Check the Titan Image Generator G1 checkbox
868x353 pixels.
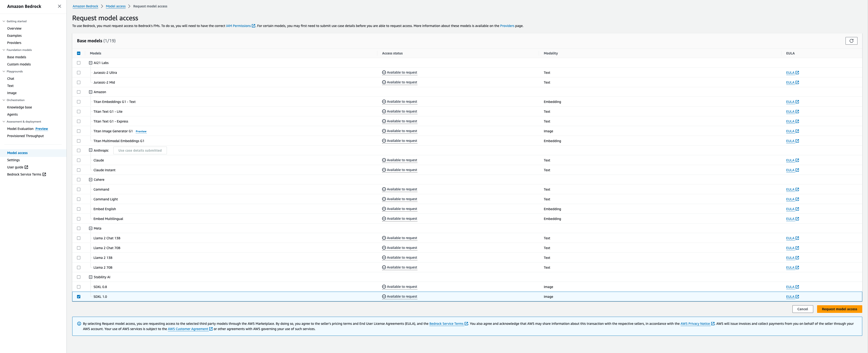pyautogui.click(x=78, y=131)
